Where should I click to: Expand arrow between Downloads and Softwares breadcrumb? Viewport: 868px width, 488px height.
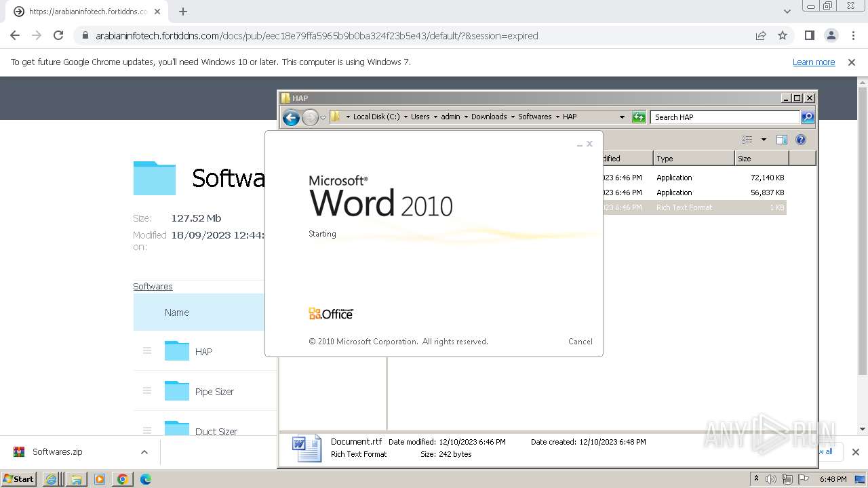pos(513,117)
